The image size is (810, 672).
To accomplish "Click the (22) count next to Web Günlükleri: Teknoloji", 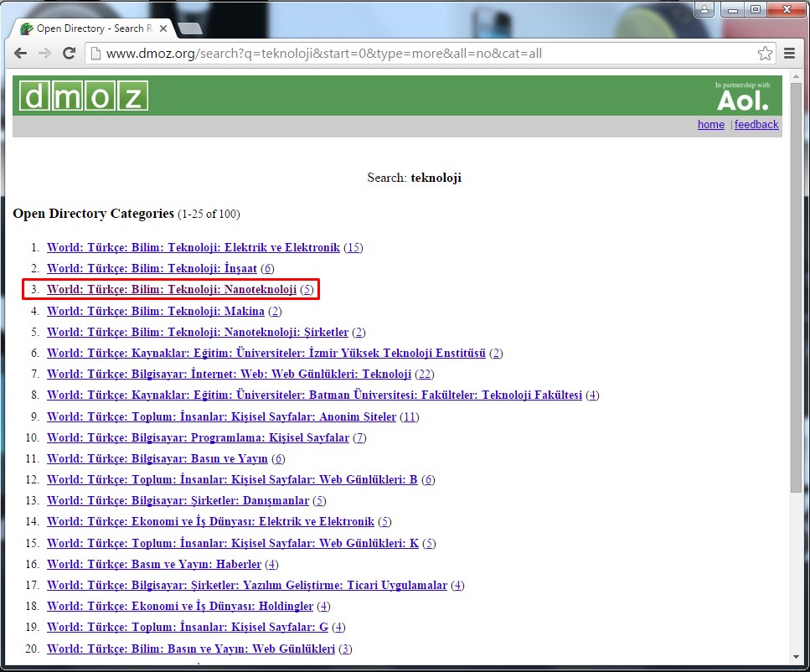I will (424, 375).
